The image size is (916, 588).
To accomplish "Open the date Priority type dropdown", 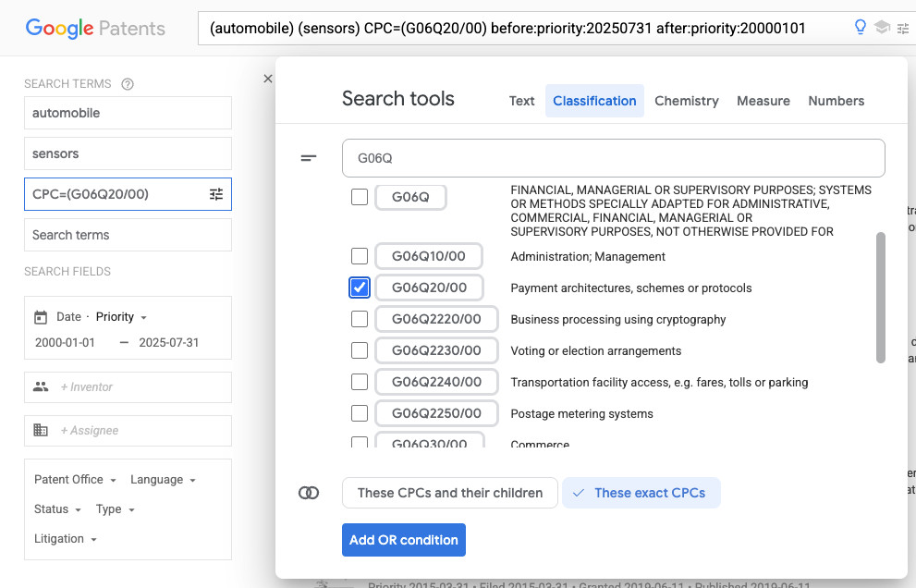I will click(121, 317).
